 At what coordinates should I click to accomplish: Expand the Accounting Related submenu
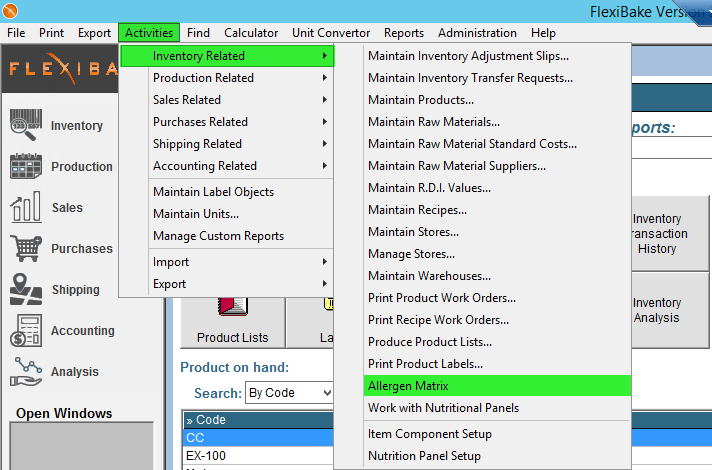coord(227,166)
